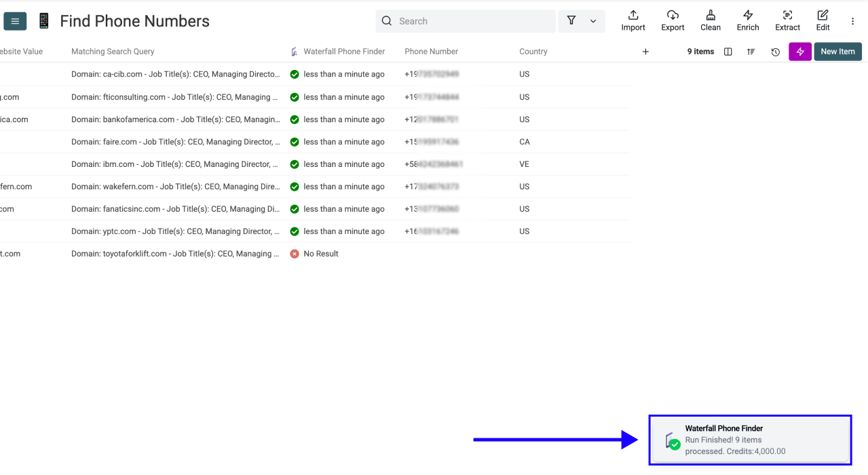This screenshot has width=868, height=475.
Task: Select the Waterfall Phone Finder column header
Action: click(x=343, y=52)
